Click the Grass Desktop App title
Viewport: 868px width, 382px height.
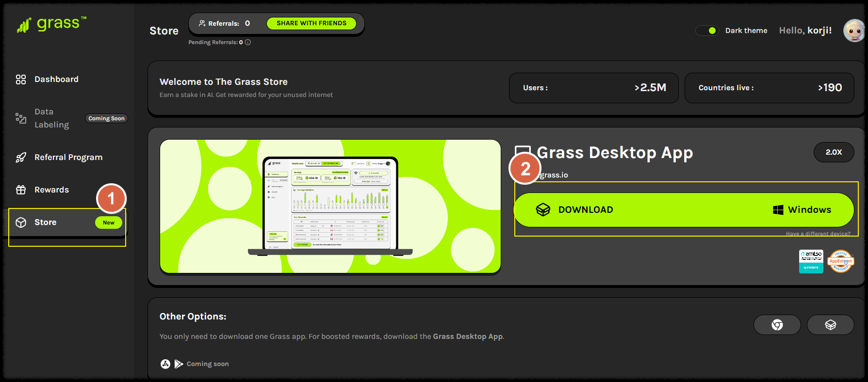pos(615,153)
